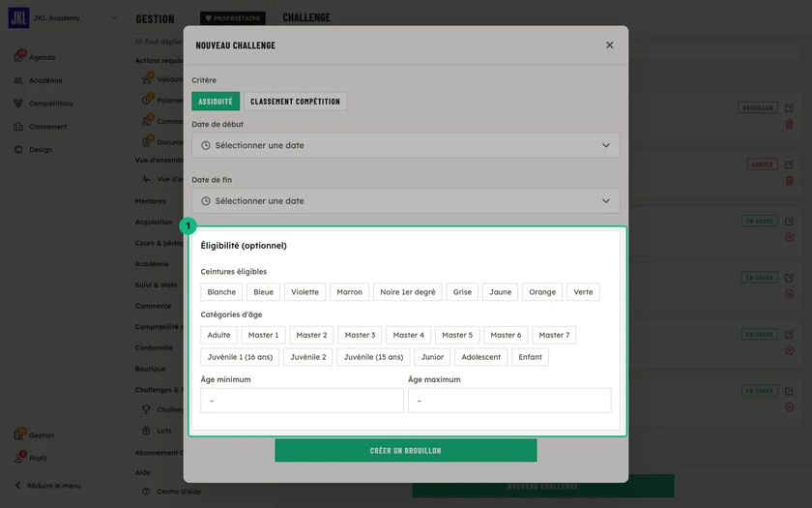Toggle the Junior age category
This screenshot has width=812, height=508.
(x=432, y=357)
